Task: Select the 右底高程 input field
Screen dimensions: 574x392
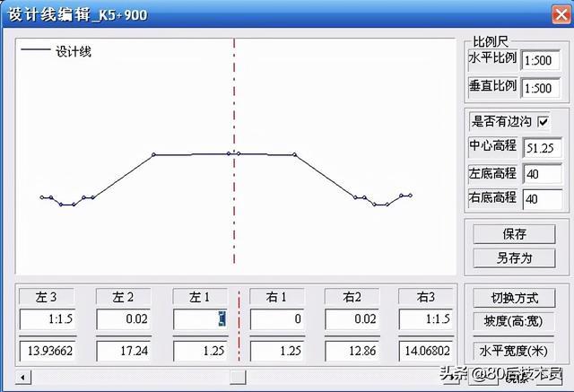Action: (x=542, y=199)
